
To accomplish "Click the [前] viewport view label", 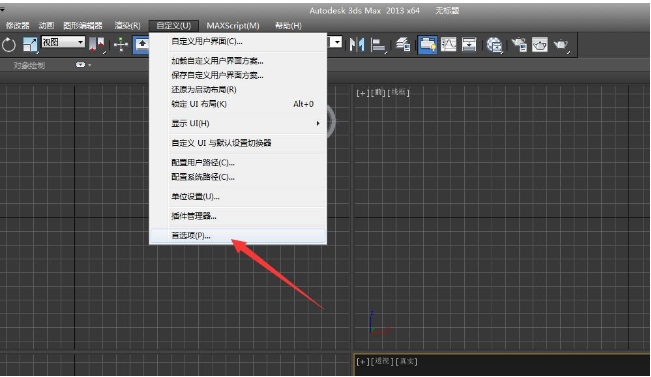I will [x=378, y=93].
